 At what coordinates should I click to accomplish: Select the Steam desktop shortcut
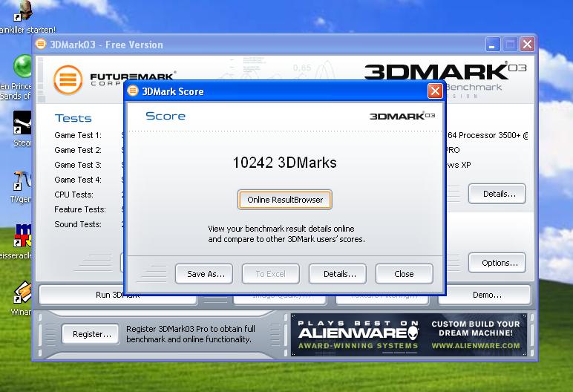(22, 128)
